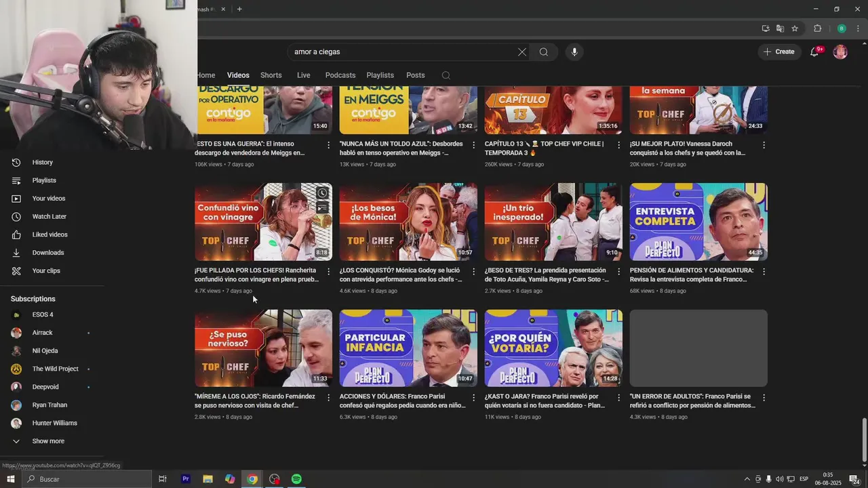Open File Explorer from the taskbar
The width and height of the screenshot is (868, 488).
click(x=208, y=479)
